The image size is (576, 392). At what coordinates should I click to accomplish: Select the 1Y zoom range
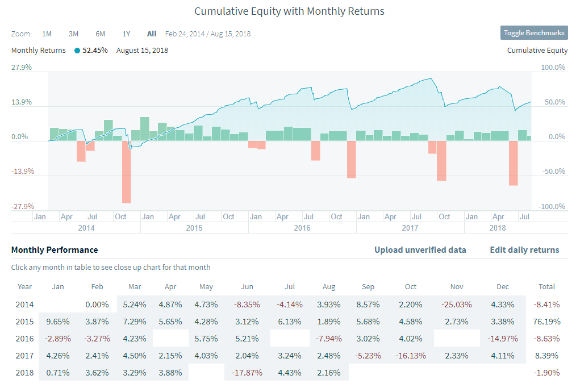[x=126, y=34]
